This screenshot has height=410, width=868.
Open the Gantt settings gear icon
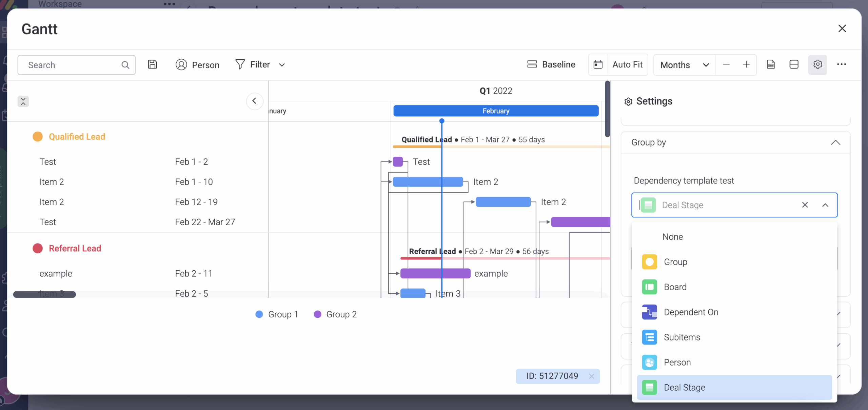click(817, 64)
